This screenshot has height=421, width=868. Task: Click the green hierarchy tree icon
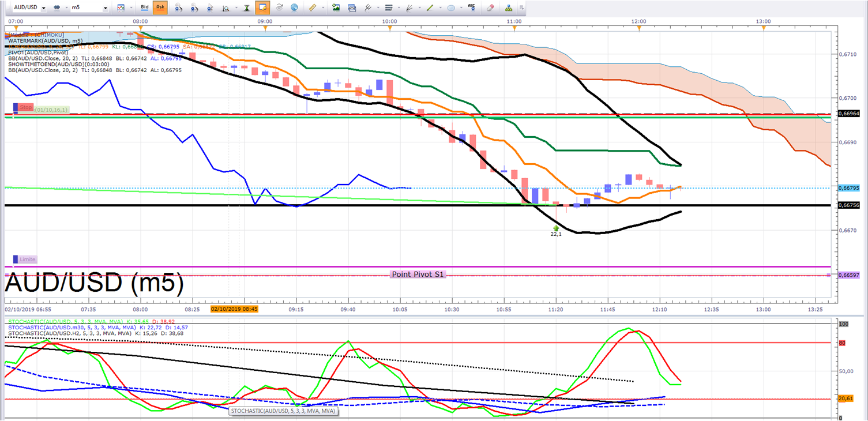tap(509, 8)
